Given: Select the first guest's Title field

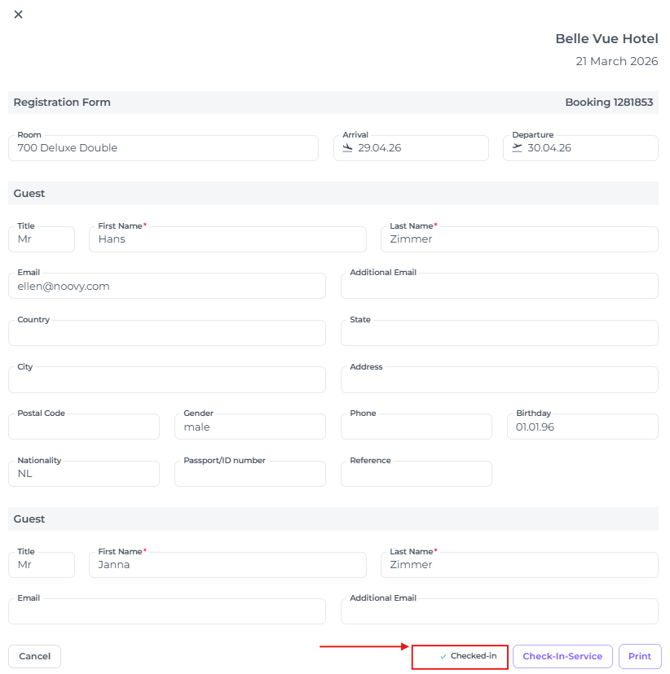Looking at the screenshot, I should coord(41,240).
